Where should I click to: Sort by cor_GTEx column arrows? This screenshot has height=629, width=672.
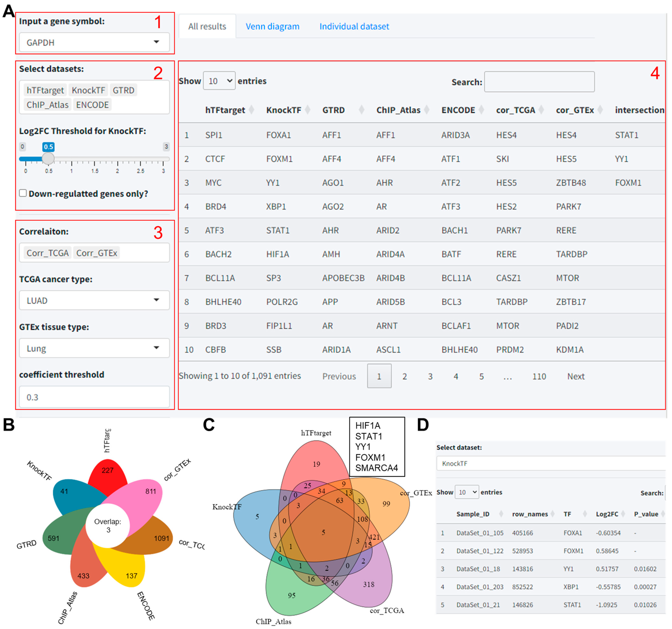point(600,110)
